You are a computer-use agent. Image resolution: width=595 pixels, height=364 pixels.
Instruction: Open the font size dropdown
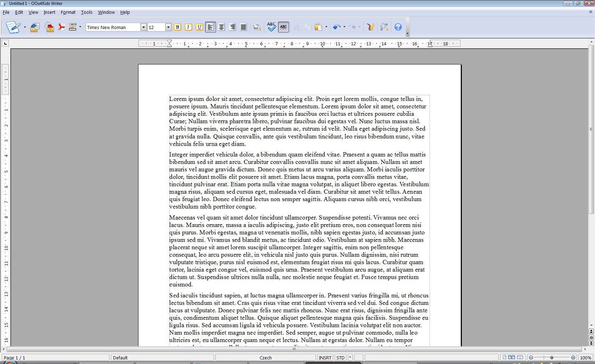(x=168, y=27)
